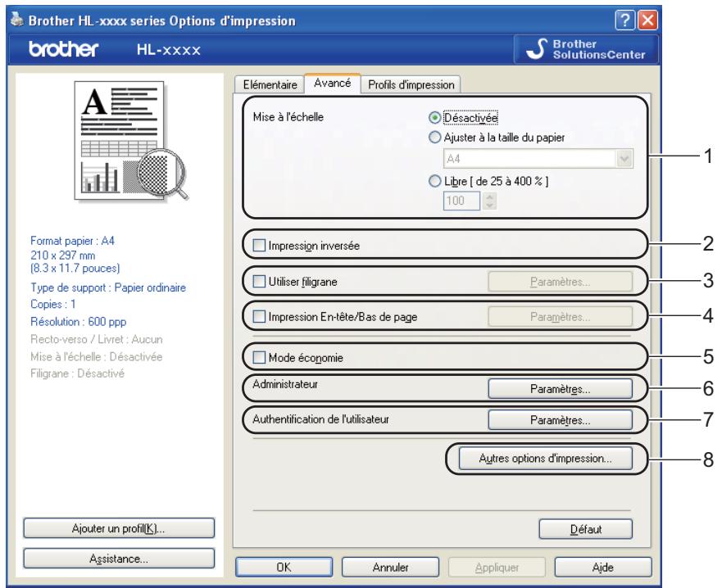The height and width of the screenshot is (588, 722).
Task: Click the brother logo in header
Action: click(x=64, y=49)
